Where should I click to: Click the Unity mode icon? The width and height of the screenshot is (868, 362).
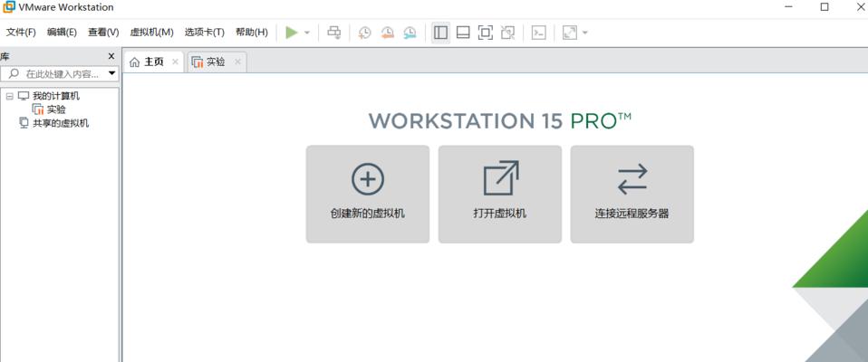tap(507, 33)
